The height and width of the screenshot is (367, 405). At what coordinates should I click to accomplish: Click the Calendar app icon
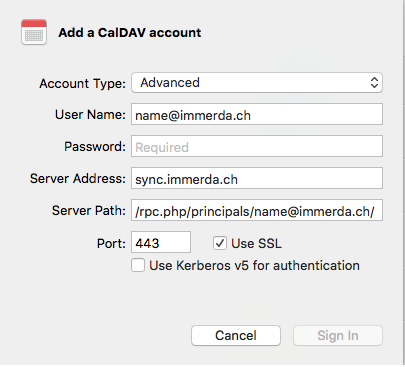coord(34,32)
